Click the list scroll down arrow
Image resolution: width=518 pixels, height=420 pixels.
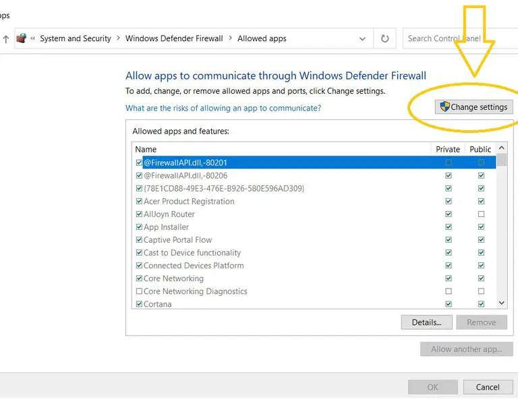502,303
